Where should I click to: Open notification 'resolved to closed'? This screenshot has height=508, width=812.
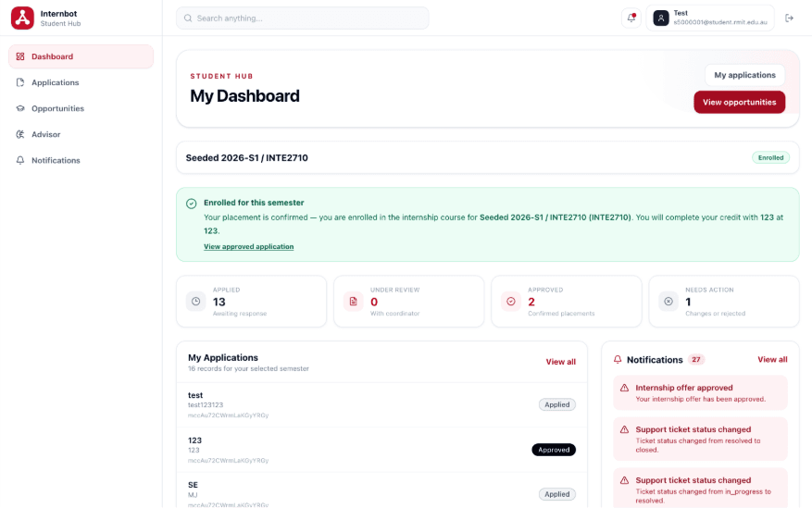(700, 439)
